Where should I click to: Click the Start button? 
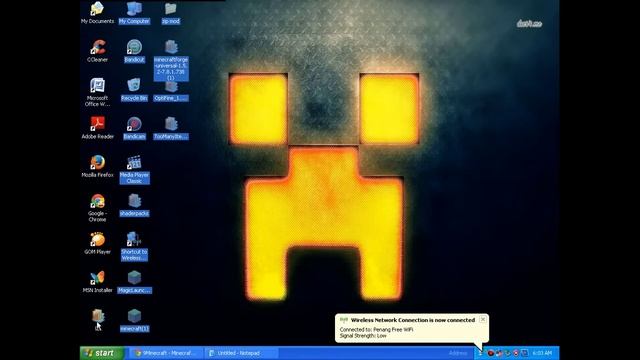pos(102,353)
